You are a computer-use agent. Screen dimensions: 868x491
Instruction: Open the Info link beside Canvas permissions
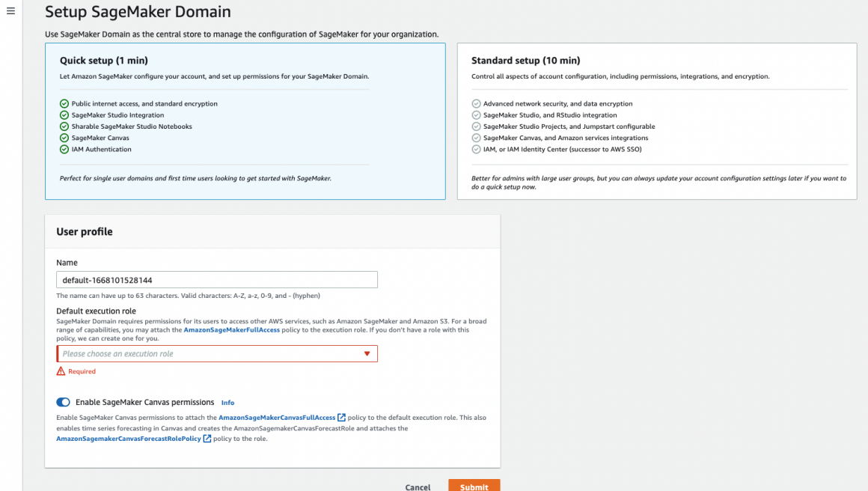[227, 403]
